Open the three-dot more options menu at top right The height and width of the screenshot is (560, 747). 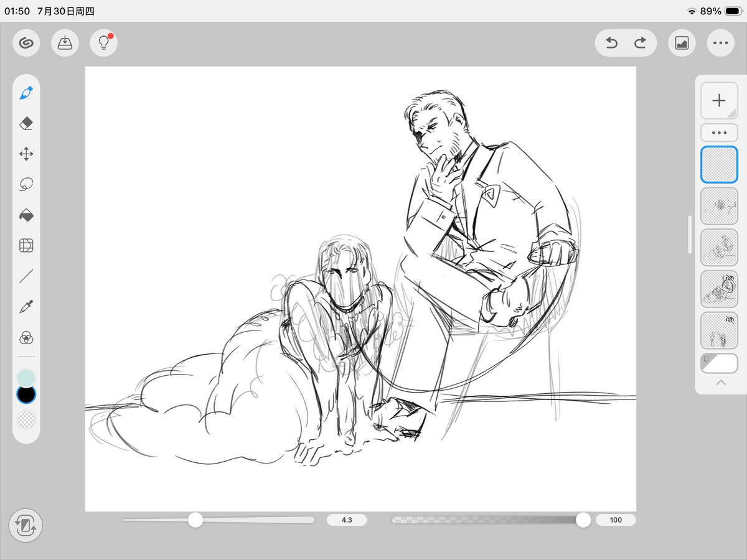(x=720, y=43)
